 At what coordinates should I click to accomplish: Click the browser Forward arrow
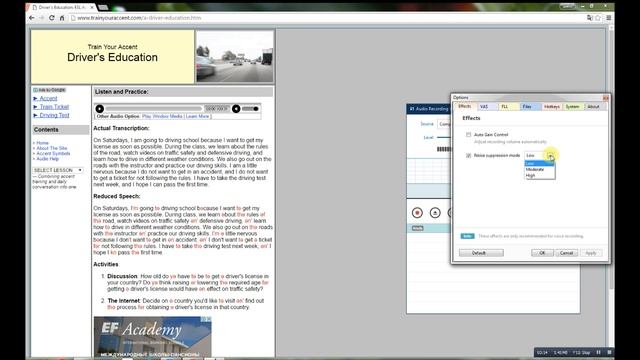click(42, 18)
